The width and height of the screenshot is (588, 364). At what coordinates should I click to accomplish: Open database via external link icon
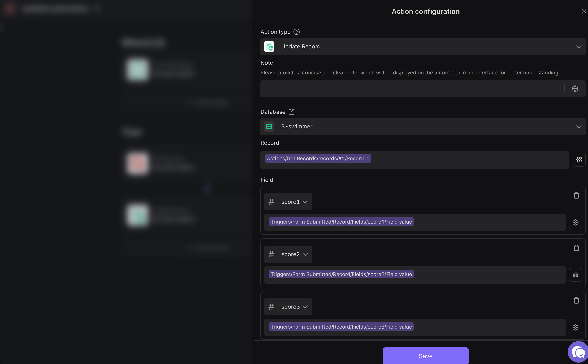pyautogui.click(x=291, y=112)
